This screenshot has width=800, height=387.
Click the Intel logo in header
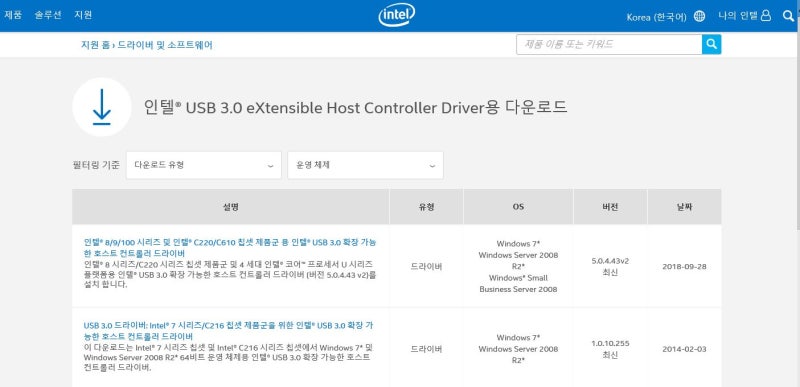click(x=396, y=16)
